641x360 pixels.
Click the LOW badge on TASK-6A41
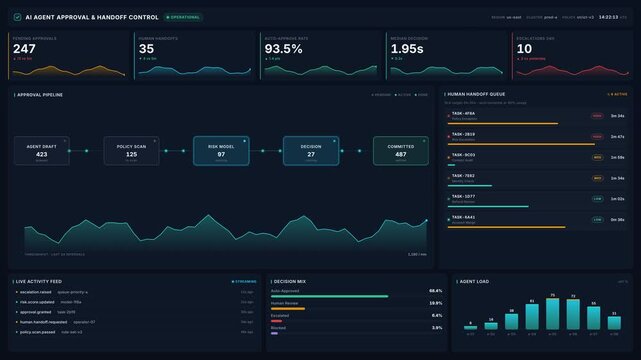pos(597,220)
